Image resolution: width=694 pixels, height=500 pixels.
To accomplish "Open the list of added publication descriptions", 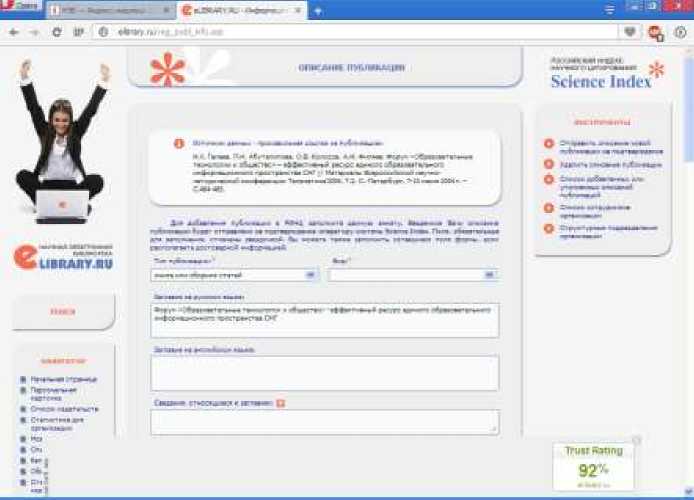I will [601, 187].
